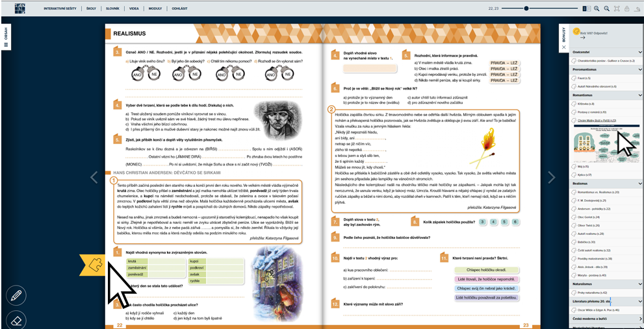Close the Bonusy panel with the X
644x329 pixels.
tap(563, 47)
